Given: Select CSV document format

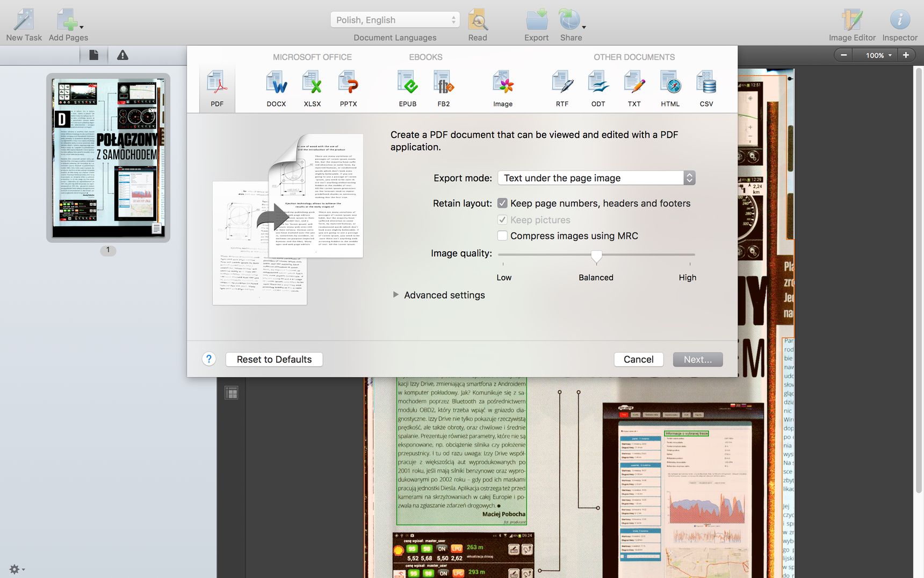Looking at the screenshot, I should tap(706, 88).
